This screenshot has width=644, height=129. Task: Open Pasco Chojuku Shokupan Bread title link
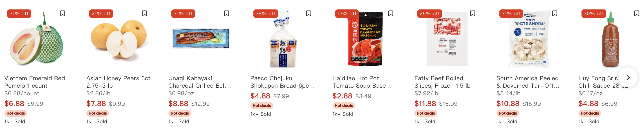tap(282, 82)
